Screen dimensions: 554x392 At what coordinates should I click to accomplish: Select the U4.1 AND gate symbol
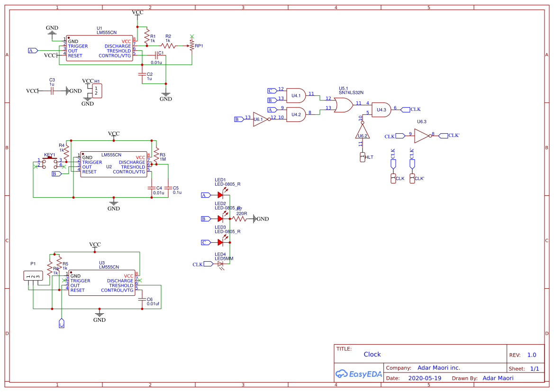pos(296,95)
